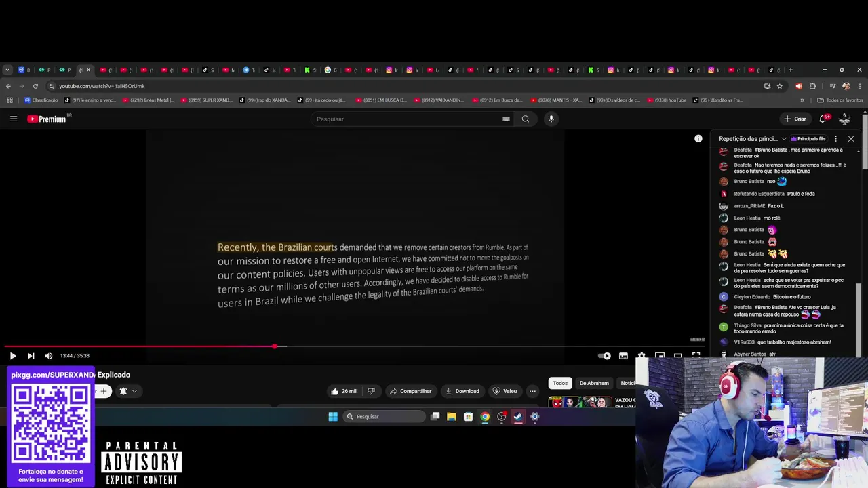Toggle subtitles/closed captions
This screenshot has height=488, width=868.
tap(623, 356)
